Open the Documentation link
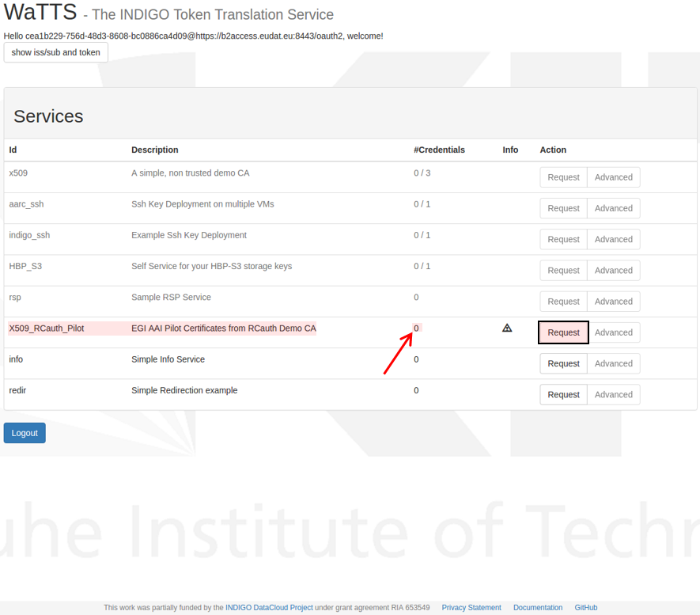Screen dimensions: 700x615 point(538,607)
